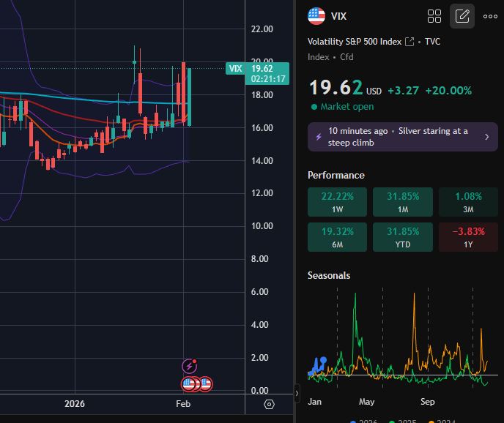Click the +3.27 change value
Screen dimensions: 504x423
403,91
